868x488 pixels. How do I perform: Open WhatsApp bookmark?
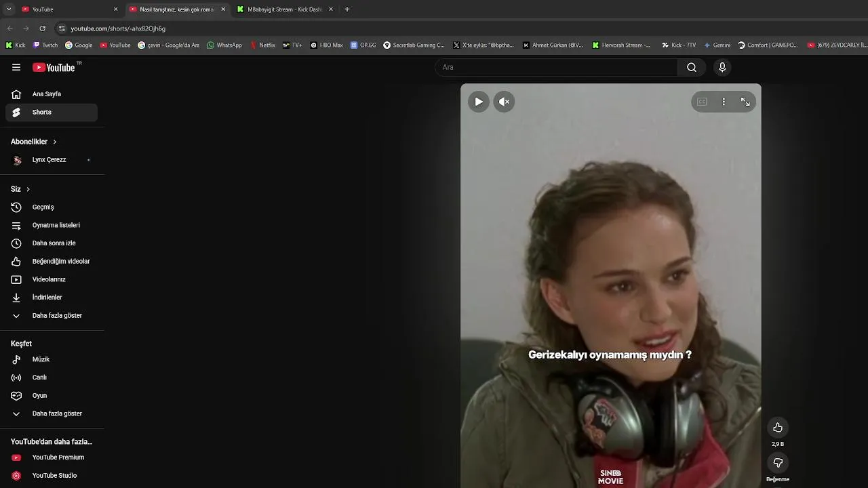coord(224,45)
